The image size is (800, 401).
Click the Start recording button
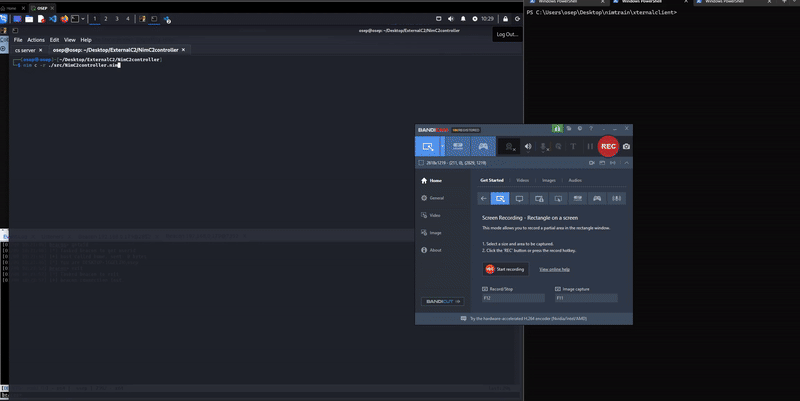tap(505, 269)
